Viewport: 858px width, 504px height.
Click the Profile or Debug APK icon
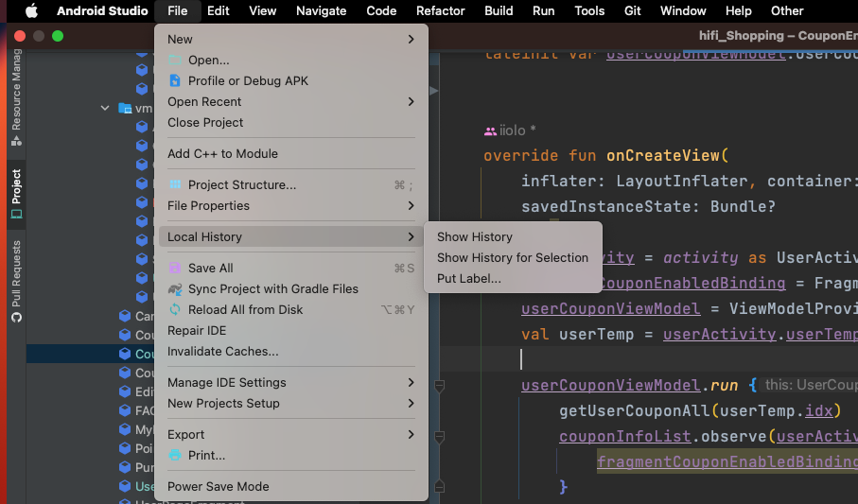[175, 81]
